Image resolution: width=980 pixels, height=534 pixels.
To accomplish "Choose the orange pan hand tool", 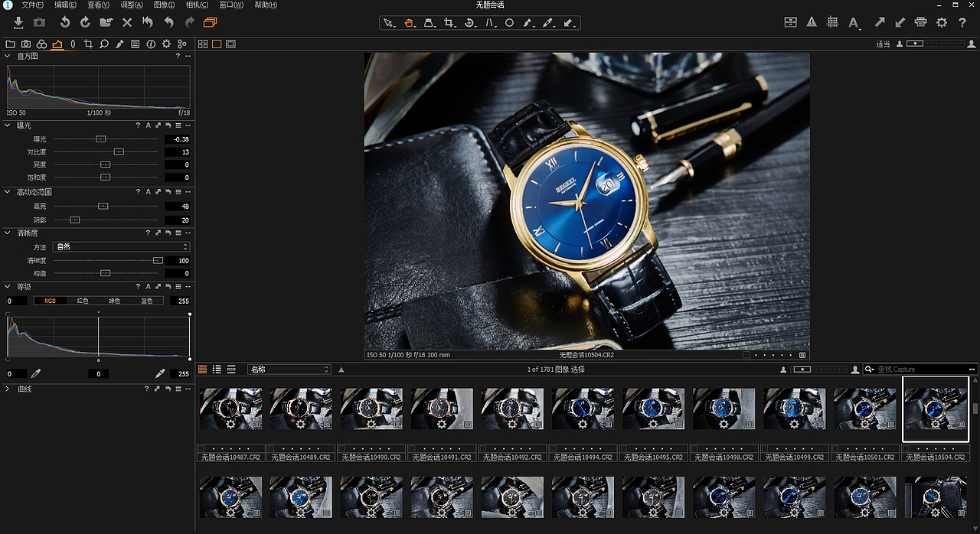I will 410,23.
